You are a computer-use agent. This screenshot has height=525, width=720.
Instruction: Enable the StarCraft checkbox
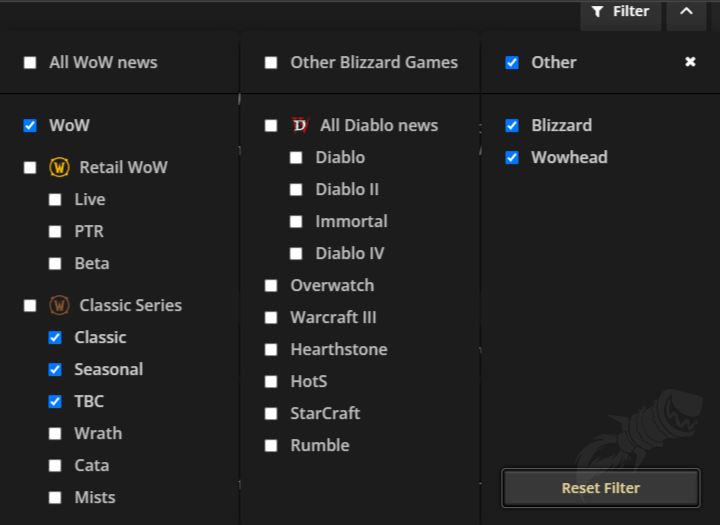coord(271,414)
